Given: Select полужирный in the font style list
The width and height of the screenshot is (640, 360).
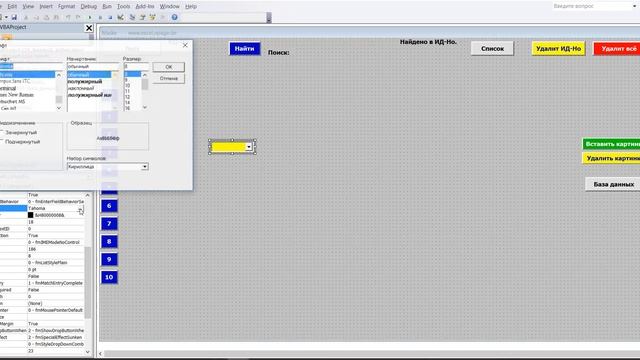Looking at the screenshot, I should click(85, 81).
